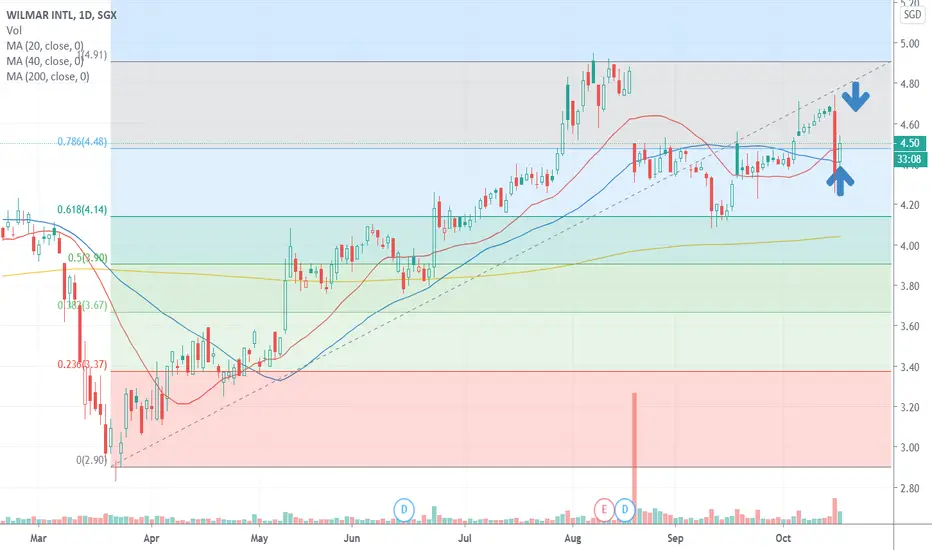This screenshot has height=550, width=932.
Task: Click the May label on time axis
Action: [259, 538]
